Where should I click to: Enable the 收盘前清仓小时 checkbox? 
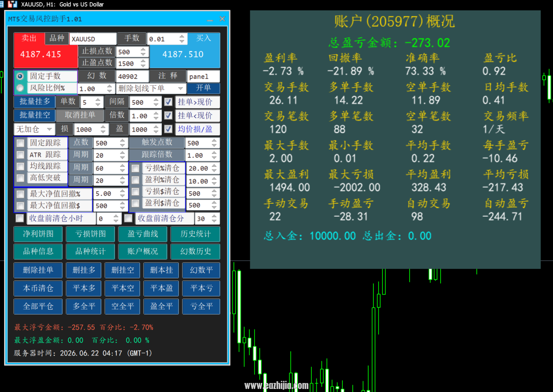click(x=20, y=218)
